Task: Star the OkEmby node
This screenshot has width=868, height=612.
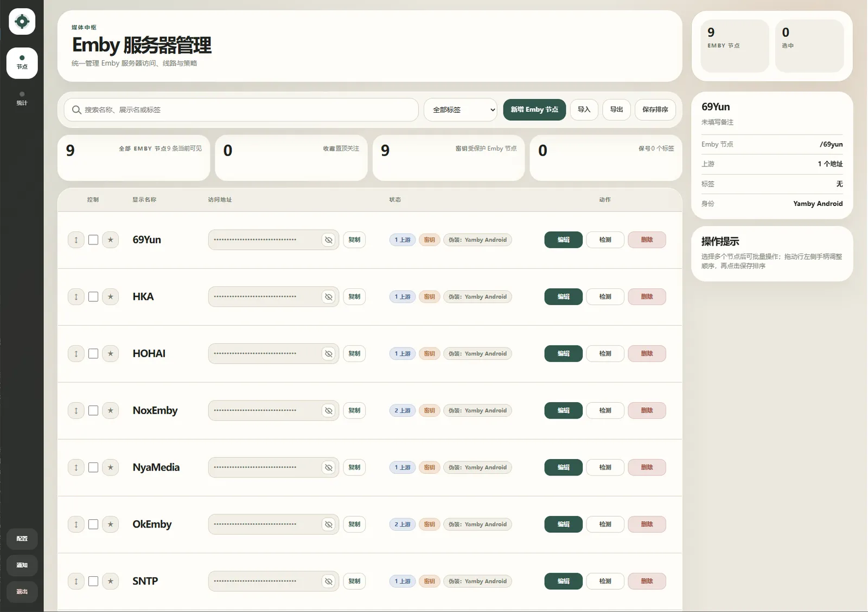Action: coord(111,524)
